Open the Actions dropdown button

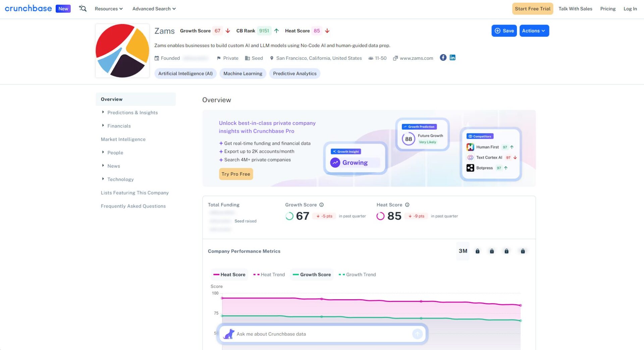click(534, 31)
